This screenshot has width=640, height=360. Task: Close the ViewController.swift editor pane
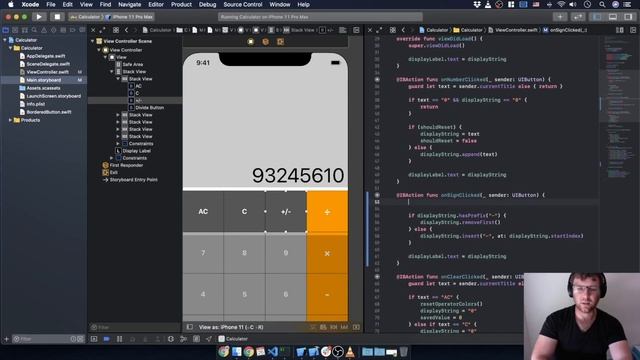click(x=370, y=30)
